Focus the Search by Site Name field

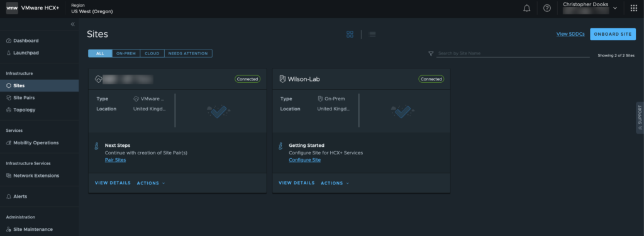click(513, 53)
